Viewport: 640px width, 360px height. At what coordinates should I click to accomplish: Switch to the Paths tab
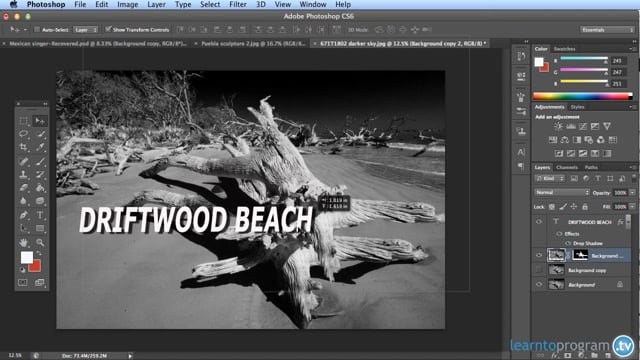pyautogui.click(x=591, y=167)
